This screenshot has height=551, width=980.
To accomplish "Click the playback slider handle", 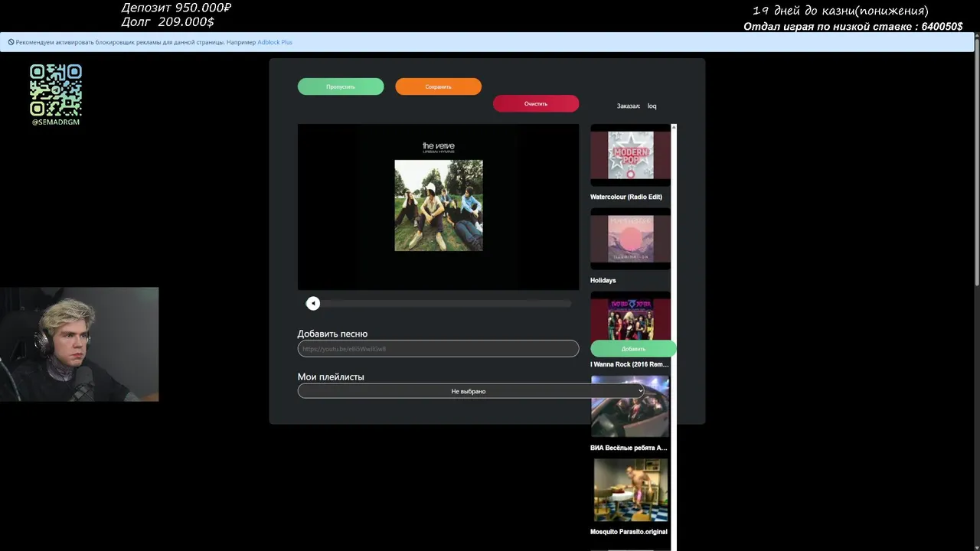I will click(x=312, y=303).
